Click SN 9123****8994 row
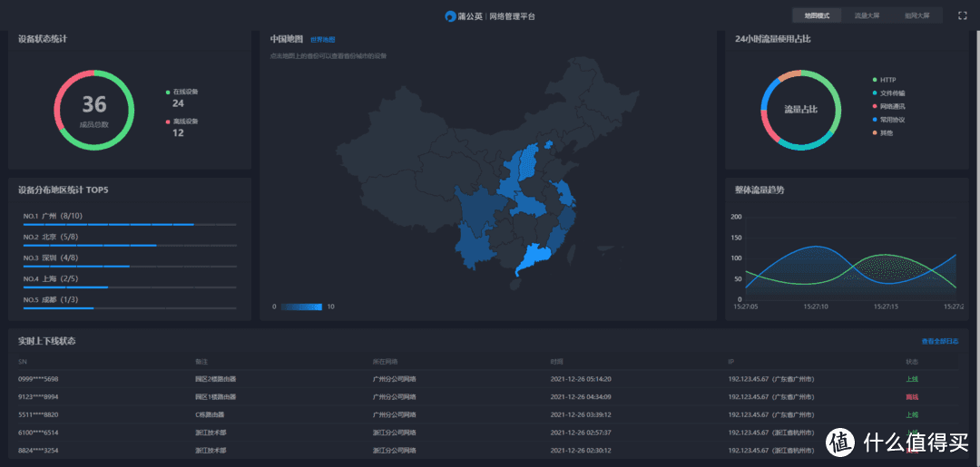 (x=487, y=396)
